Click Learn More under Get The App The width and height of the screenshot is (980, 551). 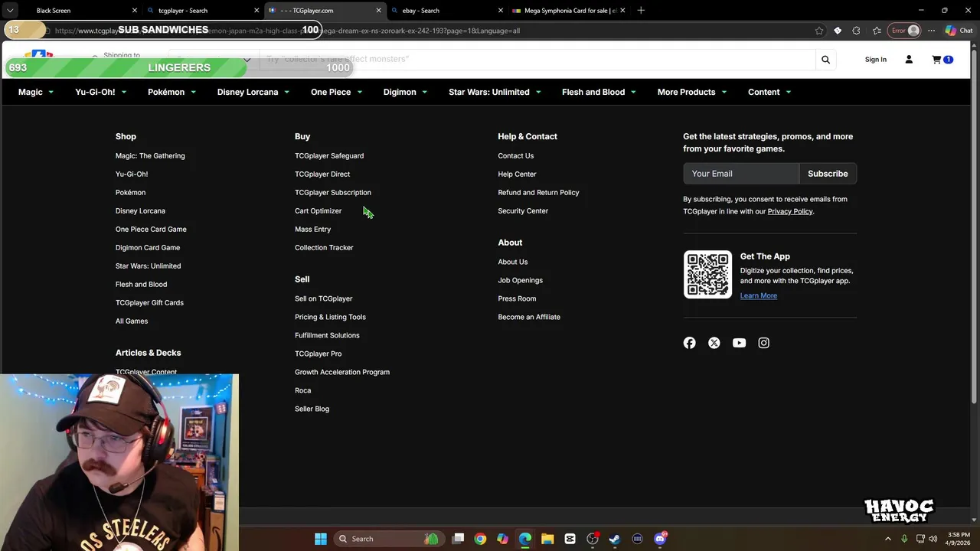[x=758, y=295]
